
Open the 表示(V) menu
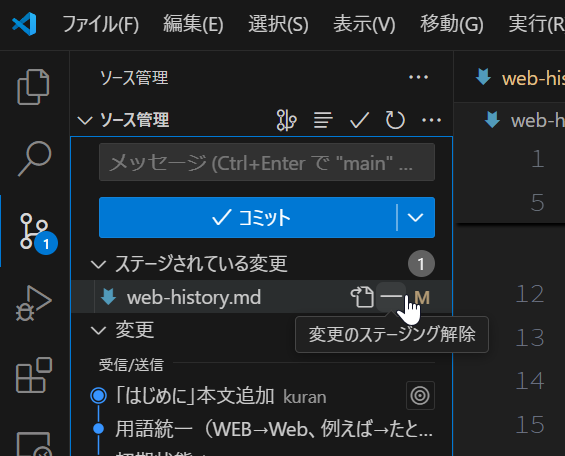click(x=364, y=24)
